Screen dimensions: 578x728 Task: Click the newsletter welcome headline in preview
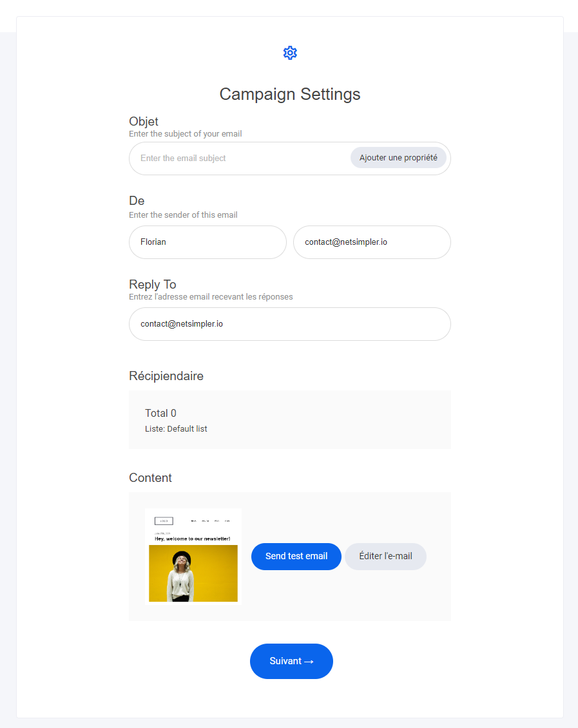(x=192, y=539)
